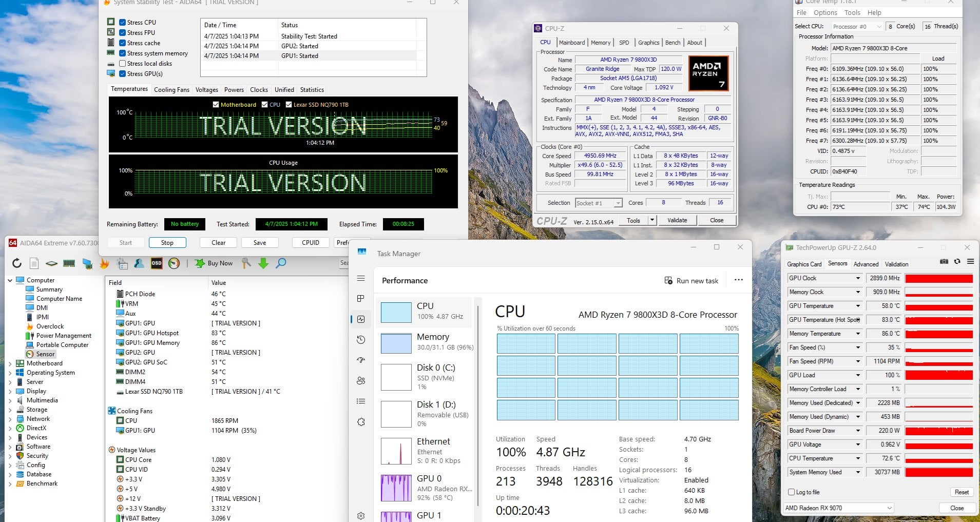The height and width of the screenshot is (522, 980).
Task: Open the OSD panel icon in AIDA64
Action: click(x=157, y=263)
